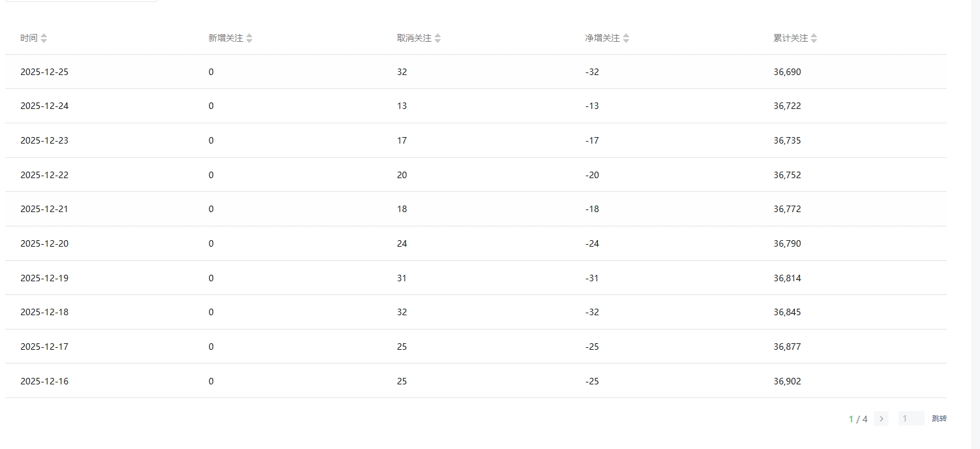Click the 取消关注 column header label

click(x=414, y=39)
